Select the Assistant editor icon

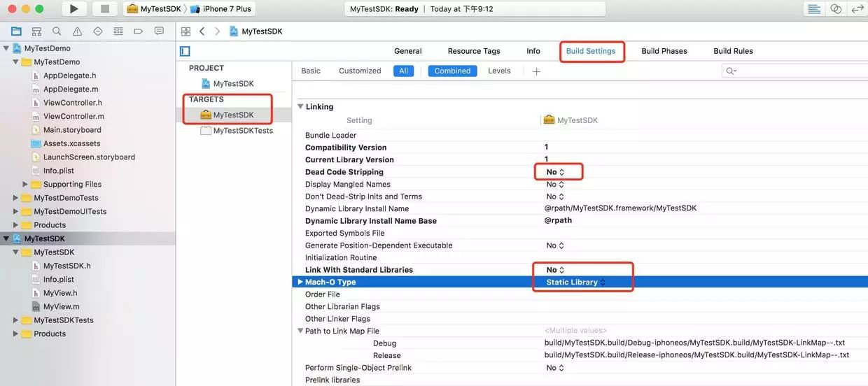tap(836, 9)
